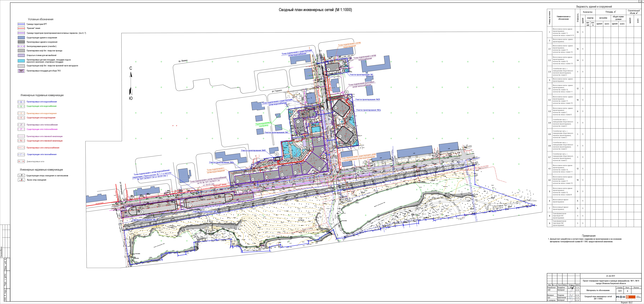Click the drawing title 'Сводный план инженерных сетей'

[x=315, y=10]
